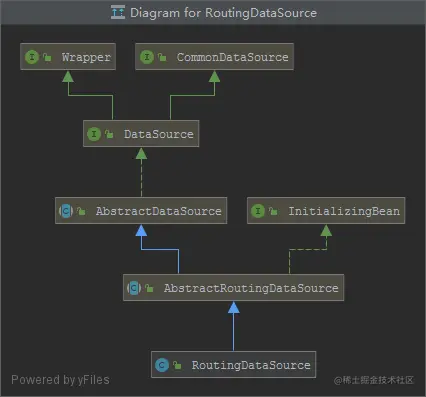Select the DataSource interface node
The height and width of the screenshot is (397, 426).
click(x=141, y=133)
